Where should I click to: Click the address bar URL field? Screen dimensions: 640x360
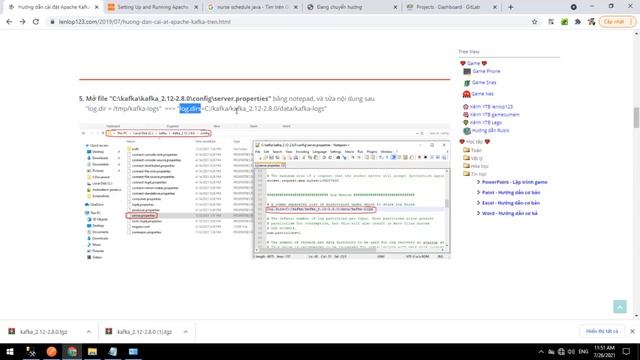pyautogui.click(x=286, y=22)
